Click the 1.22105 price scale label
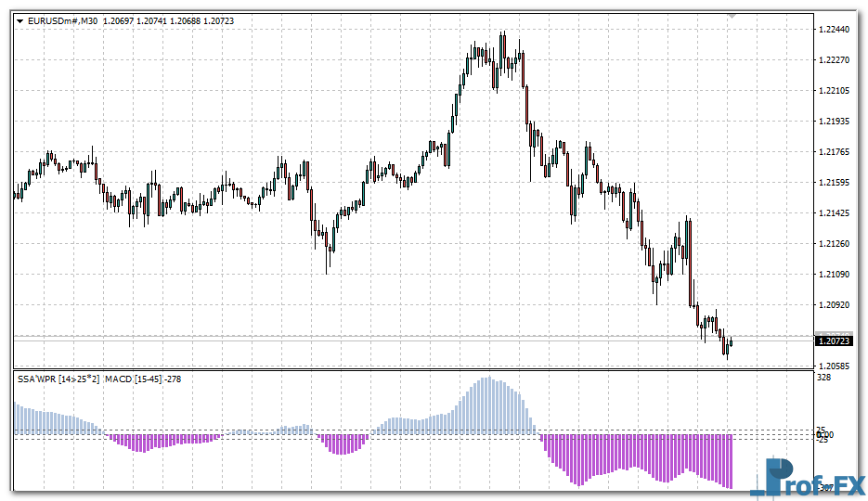The height and width of the screenshot is (501, 868). click(x=836, y=91)
